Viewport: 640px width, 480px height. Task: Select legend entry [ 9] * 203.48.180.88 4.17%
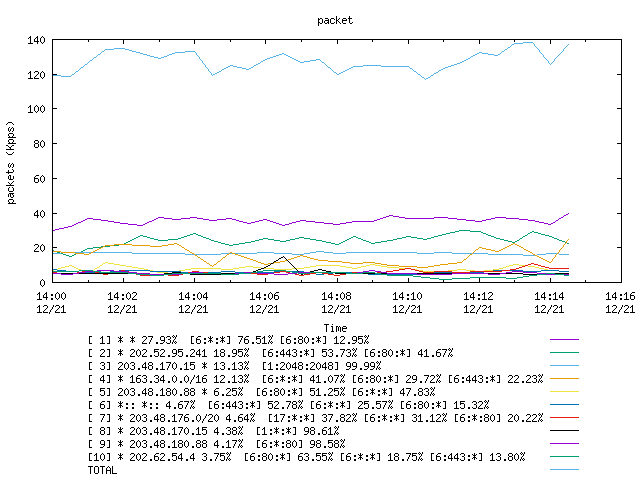point(216,444)
